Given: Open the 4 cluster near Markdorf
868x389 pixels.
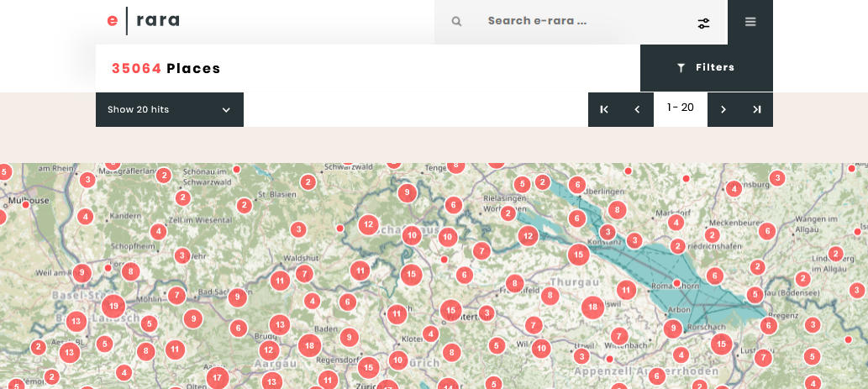Looking at the screenshot, I should (676, 223).
